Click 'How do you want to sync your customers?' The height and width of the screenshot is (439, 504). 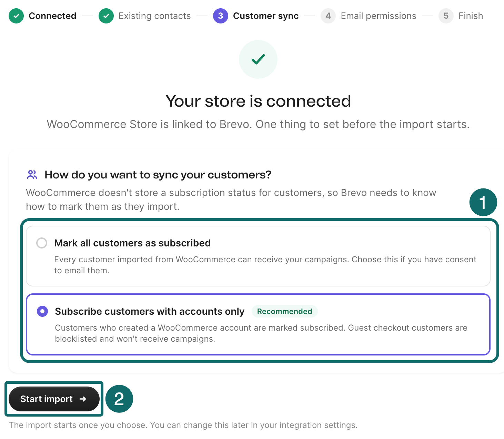158,175
